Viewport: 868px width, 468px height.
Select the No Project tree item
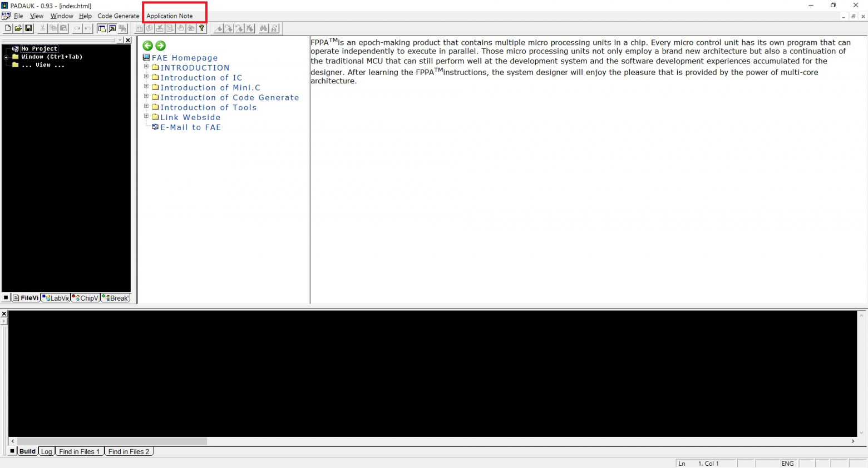click(x=39, y=49)
